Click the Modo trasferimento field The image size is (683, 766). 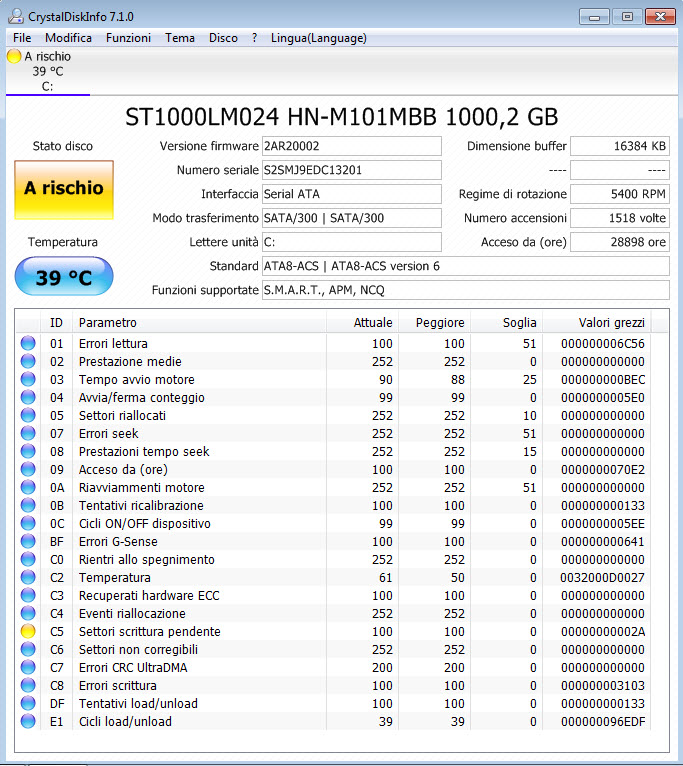(x=352, y=218)
